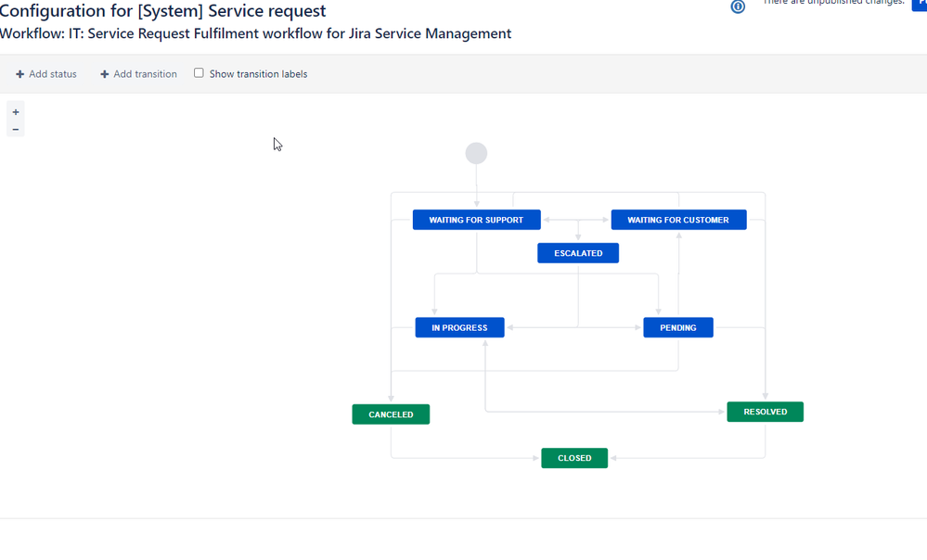The image size is (927, 560).
Task: Enable Show transition labels checkbox
Action: click(x=199, y=72)
